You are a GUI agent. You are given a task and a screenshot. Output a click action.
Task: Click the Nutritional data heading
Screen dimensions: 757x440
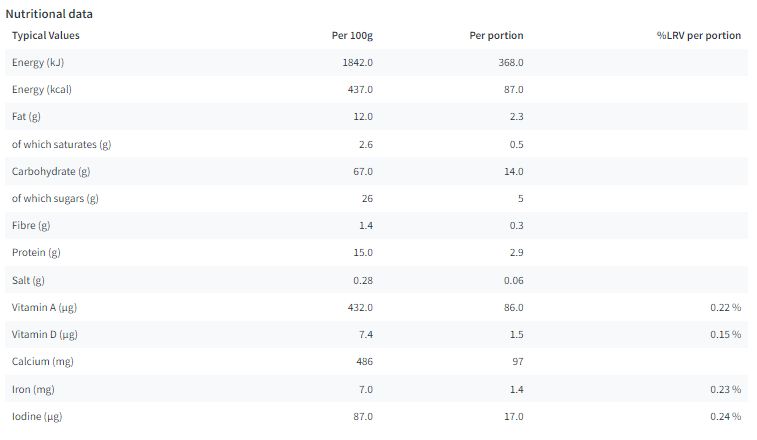tap(49, 14)
